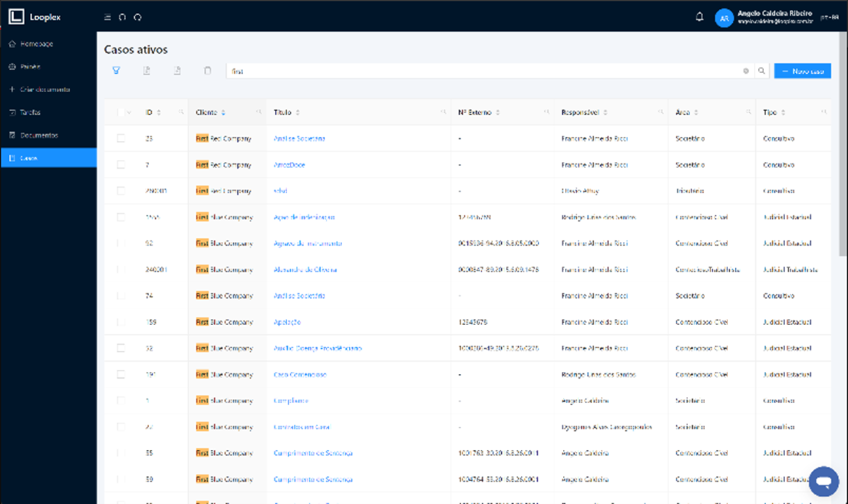Check the Caso Contencioso row checkbox
The height and width of the screenshot is (504, 848).
click(x=121, y=375)
